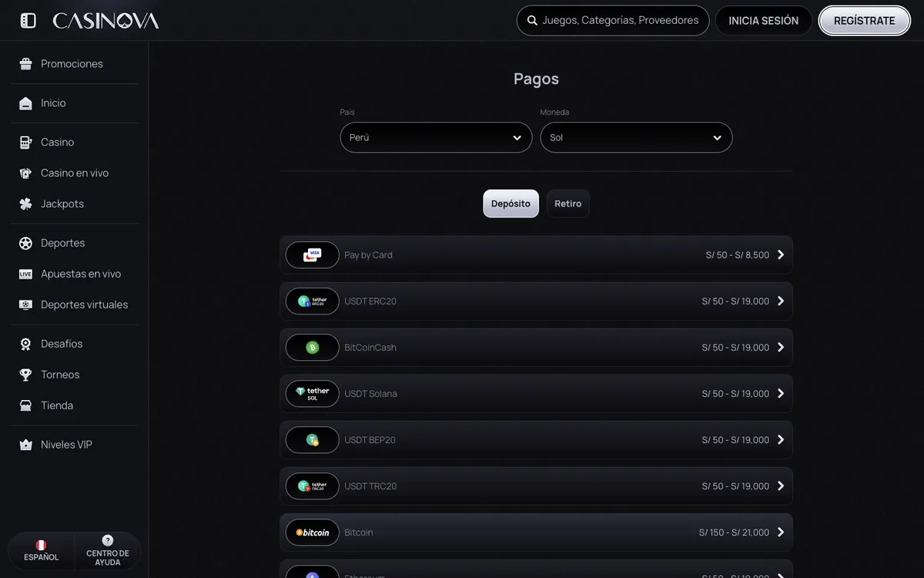
Task: Expand Bitcoin row chevron
Action: [781, 533]
